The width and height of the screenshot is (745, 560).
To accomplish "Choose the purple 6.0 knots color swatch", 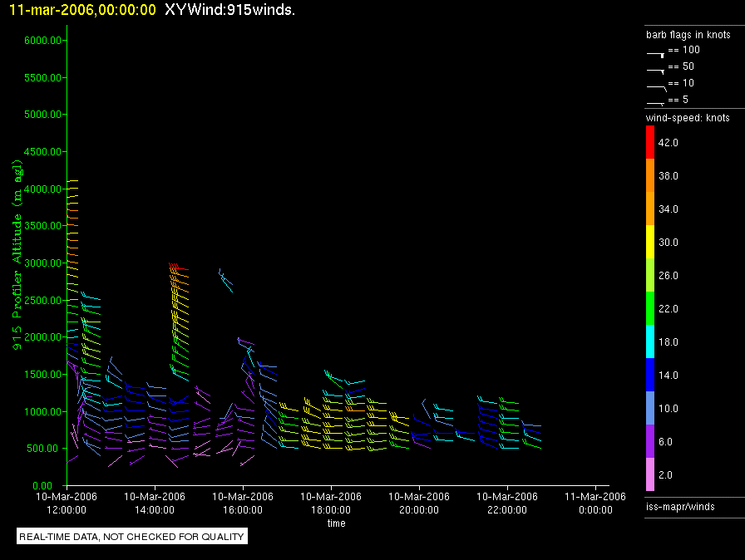I will pyautogui.click(x=650, y=441).
